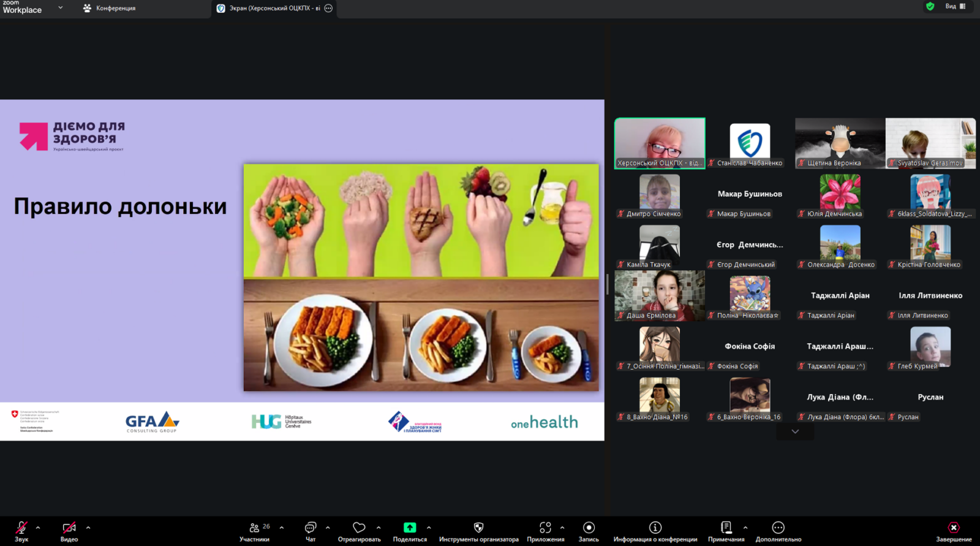Open the Приложения apps icon
Screen dimensions: 980x546
pos(545,528)
